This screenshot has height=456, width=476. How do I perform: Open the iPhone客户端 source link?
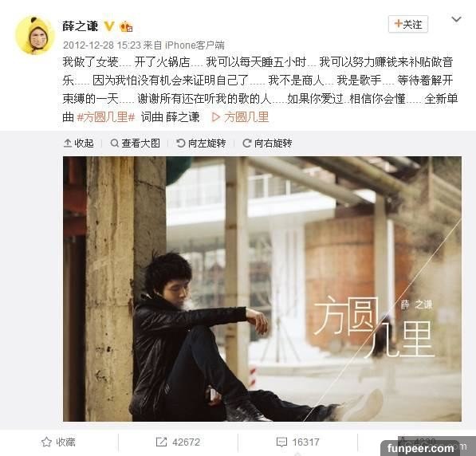[195, 45]
